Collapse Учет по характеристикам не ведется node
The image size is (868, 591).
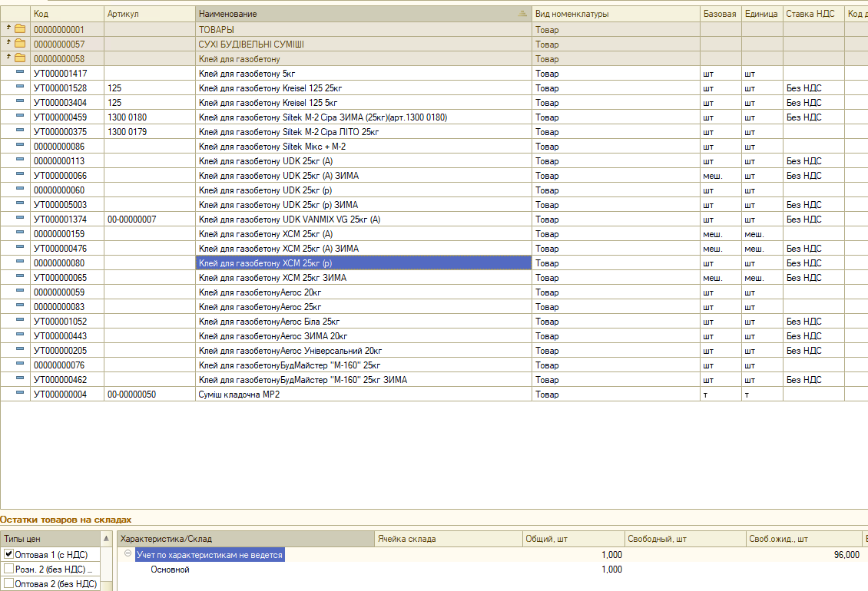pyautogui.click(x=128, y=553)
